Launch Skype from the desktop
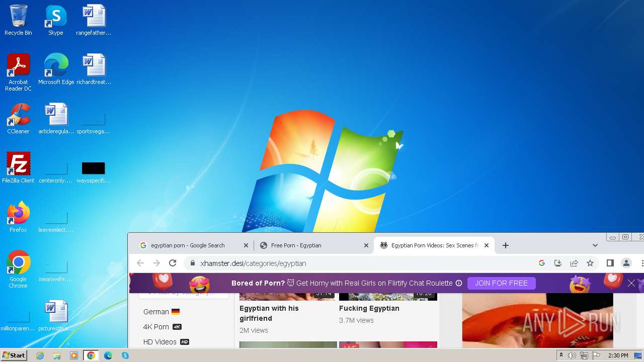Screen dimensions: 644x362 coord(56,20)
